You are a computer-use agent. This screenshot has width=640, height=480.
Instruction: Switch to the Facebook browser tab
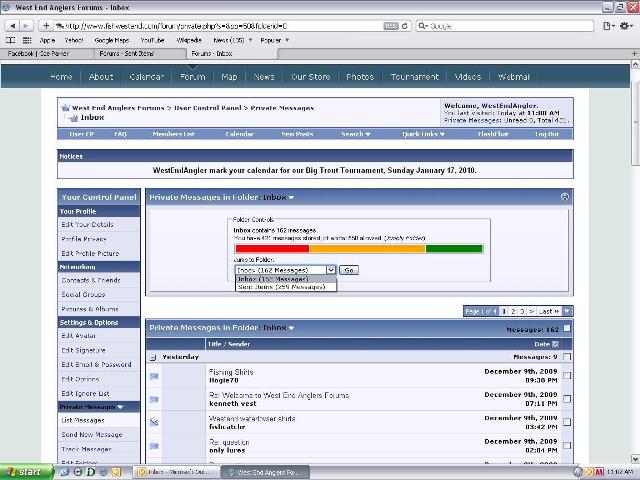[x=40, y=53]
